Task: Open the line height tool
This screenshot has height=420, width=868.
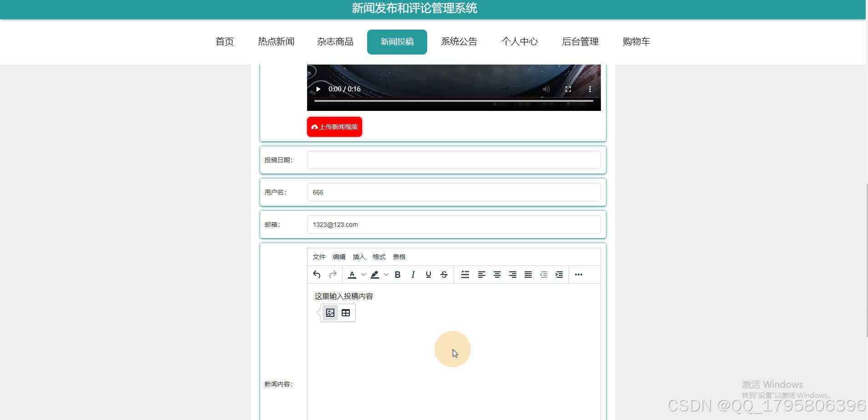Action: pyautogui.click(x=465, y=275)
